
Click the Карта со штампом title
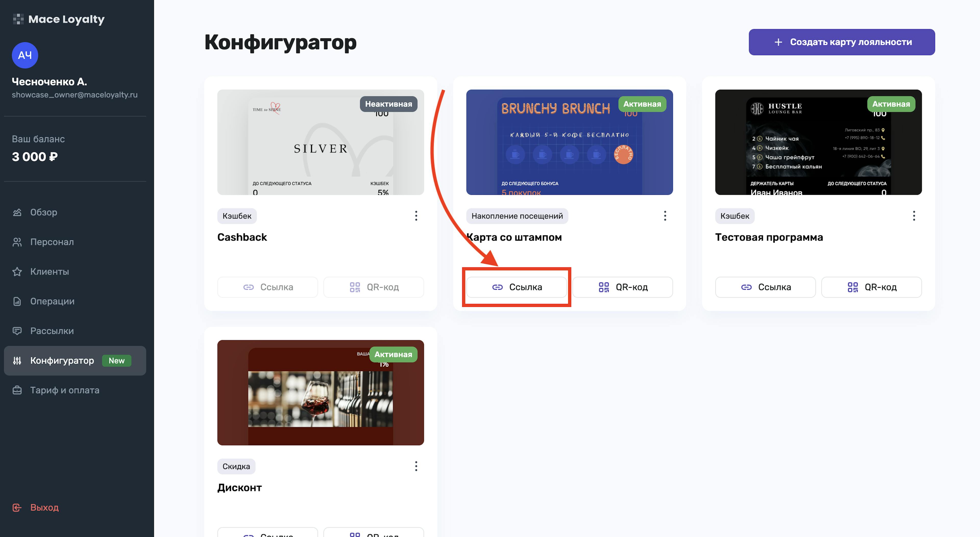pos(514,237)
